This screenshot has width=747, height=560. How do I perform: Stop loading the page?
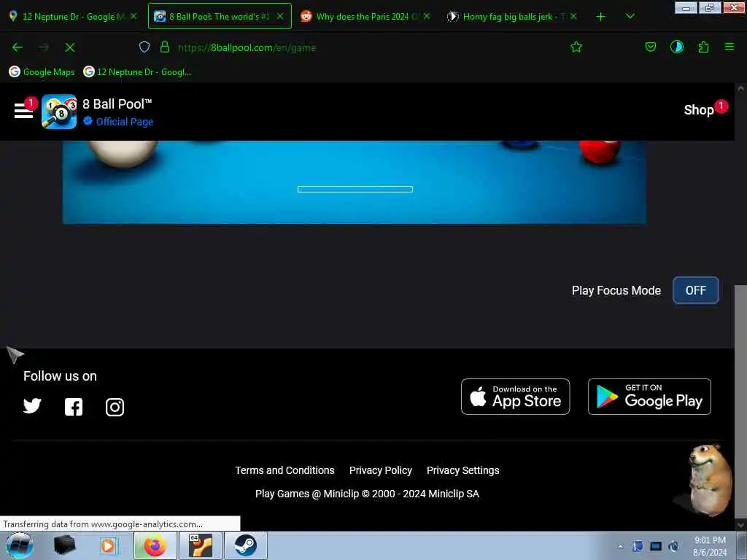[69, 47]
